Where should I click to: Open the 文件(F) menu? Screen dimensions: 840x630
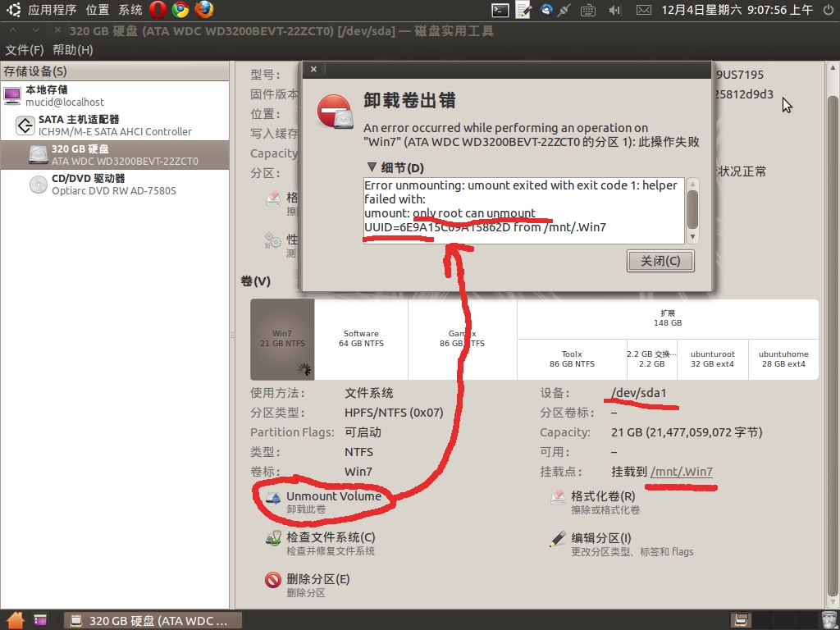click(x=24, y=50)
